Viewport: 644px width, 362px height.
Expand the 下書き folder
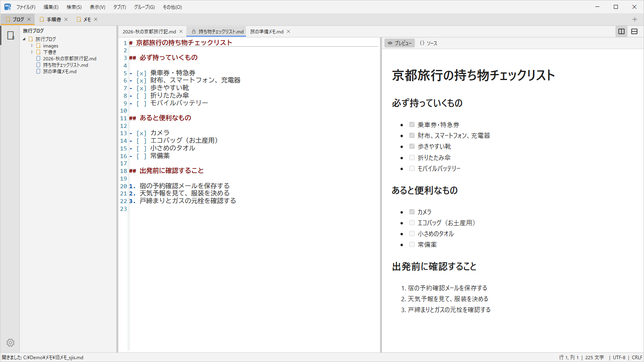pos(32,52)
